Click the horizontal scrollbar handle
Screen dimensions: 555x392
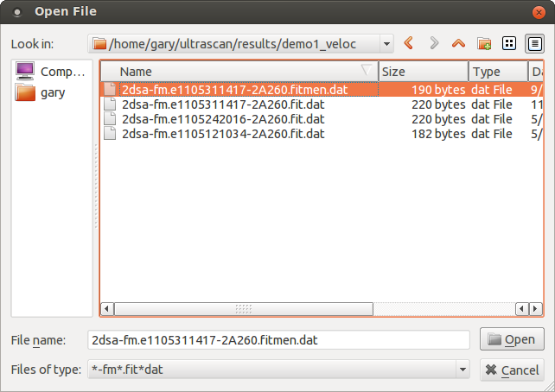[x=244, y=308]
